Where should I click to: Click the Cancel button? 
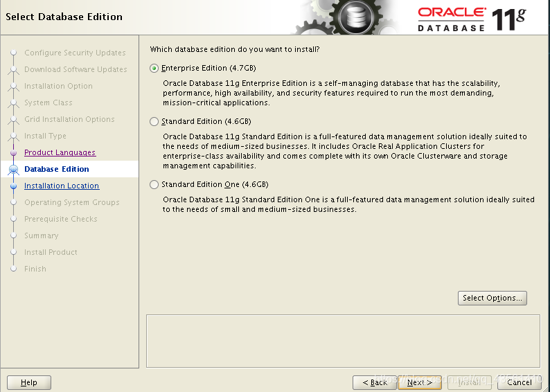(519, 382)
